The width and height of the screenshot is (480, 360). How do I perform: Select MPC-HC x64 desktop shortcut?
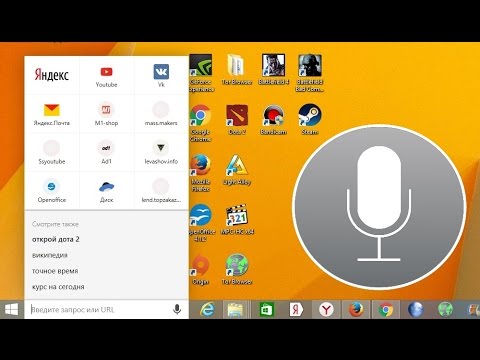(237, 219)
